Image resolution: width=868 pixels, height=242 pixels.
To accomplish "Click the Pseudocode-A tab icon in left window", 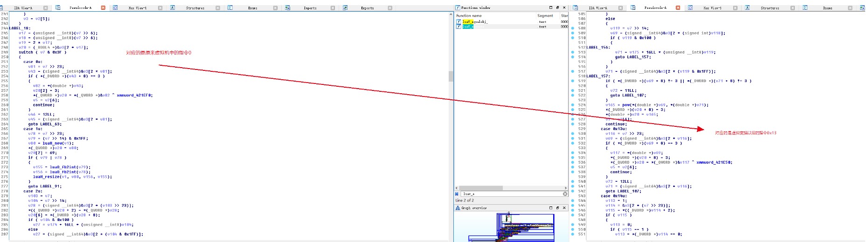I will [58, 8].
